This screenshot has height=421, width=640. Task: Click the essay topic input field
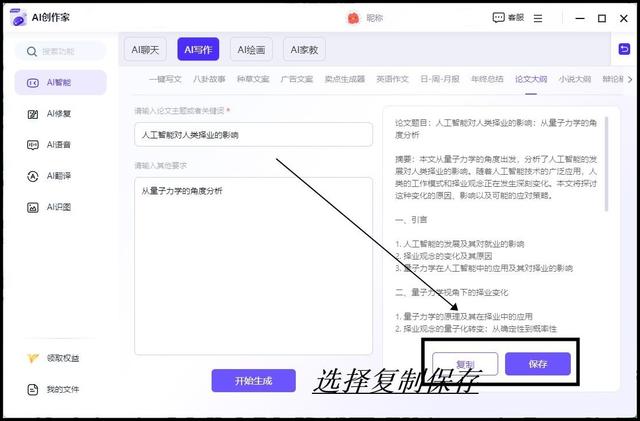[x=253, y=135]
